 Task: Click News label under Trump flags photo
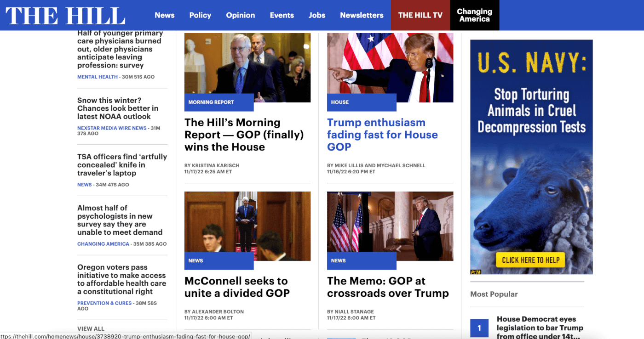coord(338,260)
